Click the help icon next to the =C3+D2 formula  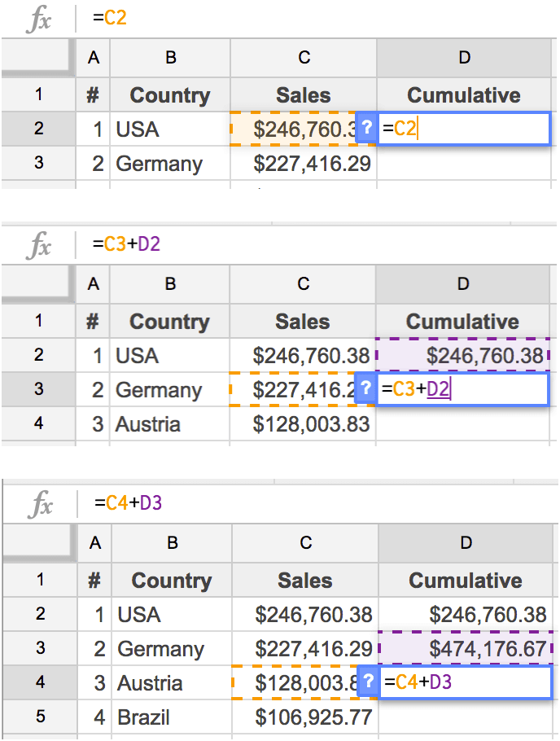(366, 389)
